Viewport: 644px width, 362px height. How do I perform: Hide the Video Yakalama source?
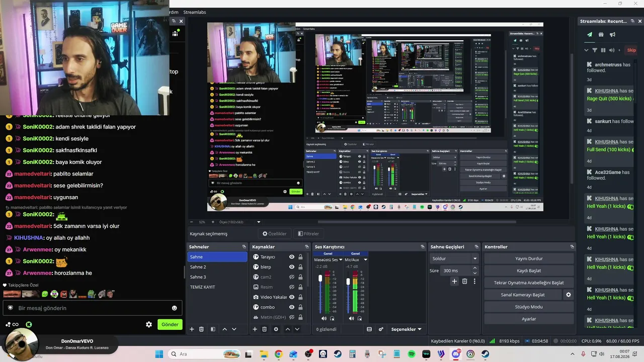tap(291, 297)
